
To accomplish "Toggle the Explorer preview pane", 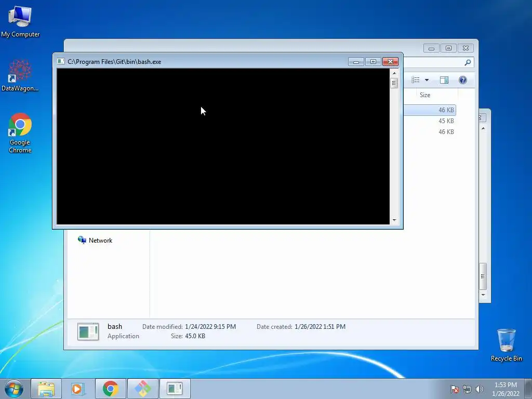I will (x=444, y=80).
